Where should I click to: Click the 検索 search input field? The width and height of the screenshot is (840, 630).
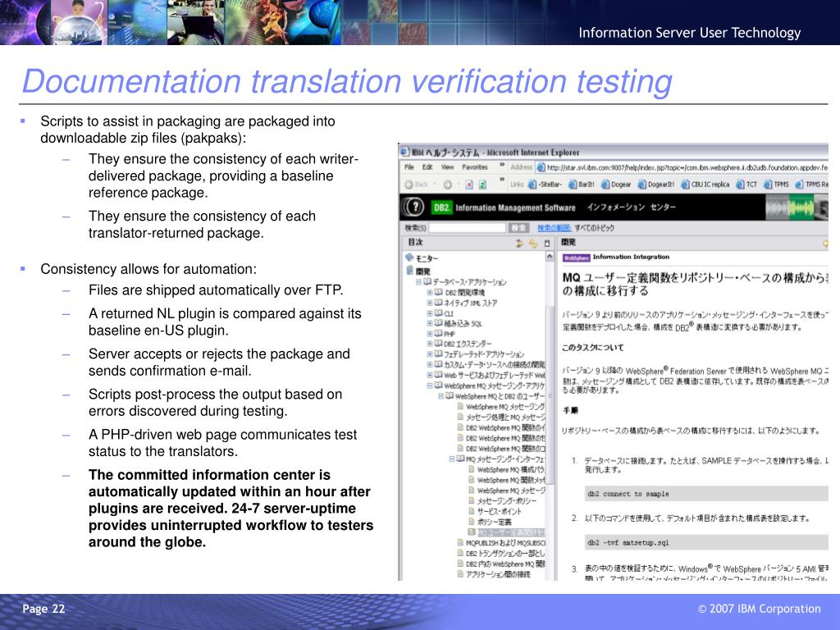(x=467, y=228)
